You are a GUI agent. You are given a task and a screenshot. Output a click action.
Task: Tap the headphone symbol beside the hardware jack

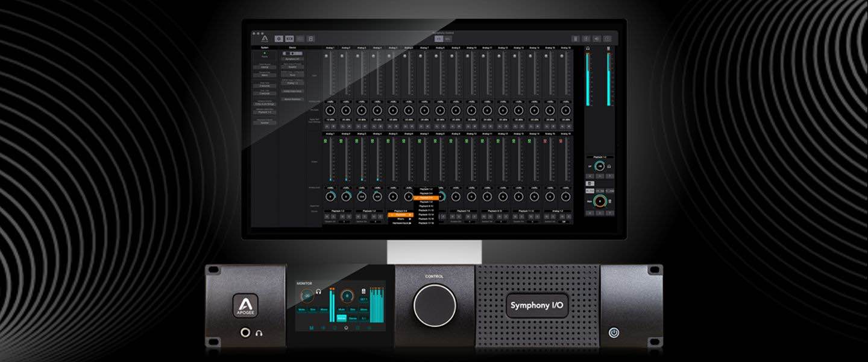tap(259, 332)
